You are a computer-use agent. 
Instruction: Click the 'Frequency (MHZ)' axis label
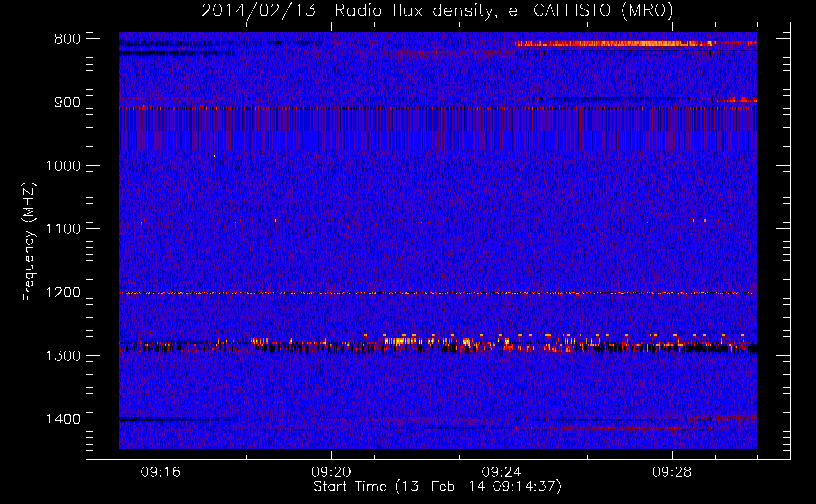(x=29, y=242)
